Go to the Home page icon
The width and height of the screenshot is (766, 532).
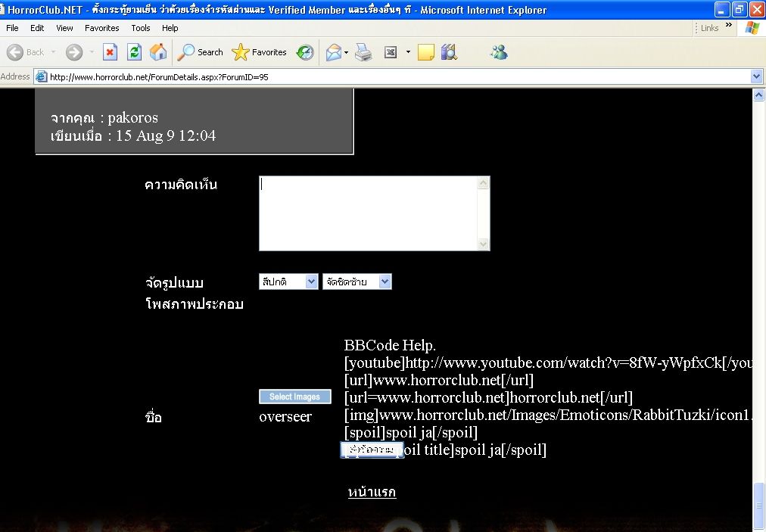click(158, 52)
